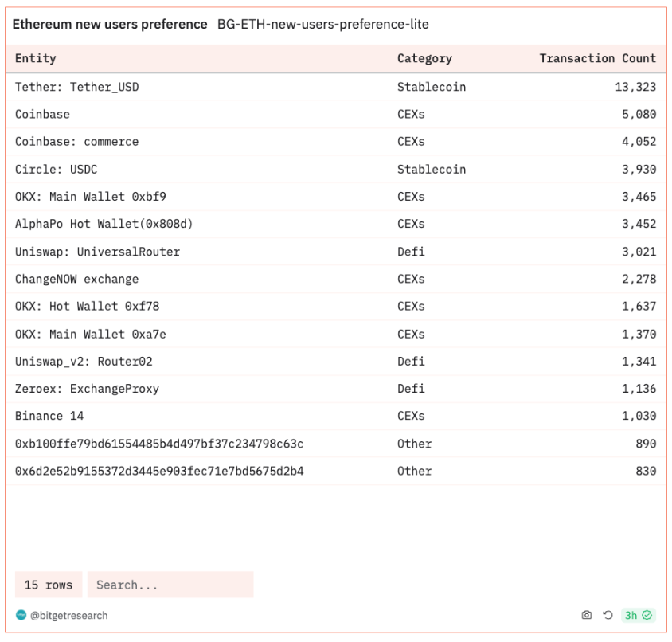
Task: Select the Tether: Tether_USD entity cell
Action: coord(76,87)
